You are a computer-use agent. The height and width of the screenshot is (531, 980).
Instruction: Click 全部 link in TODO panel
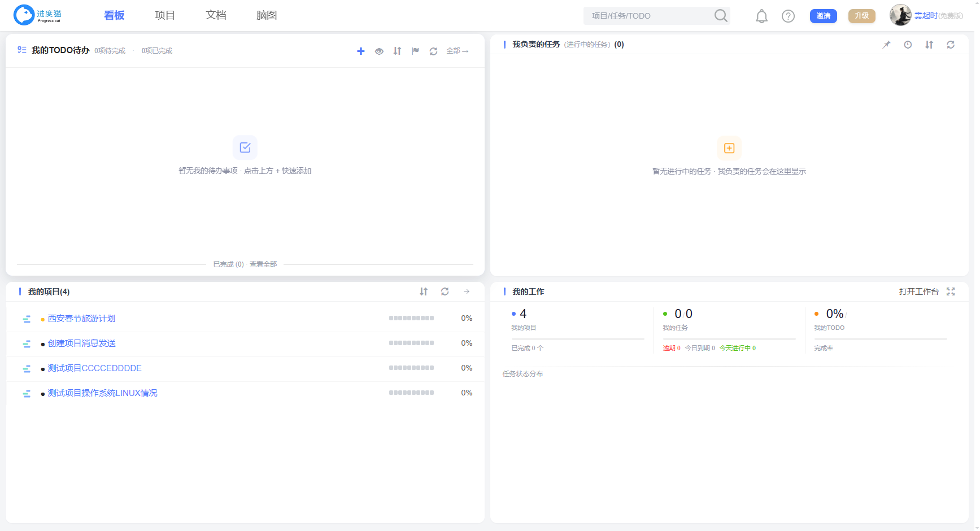point(458,51)
